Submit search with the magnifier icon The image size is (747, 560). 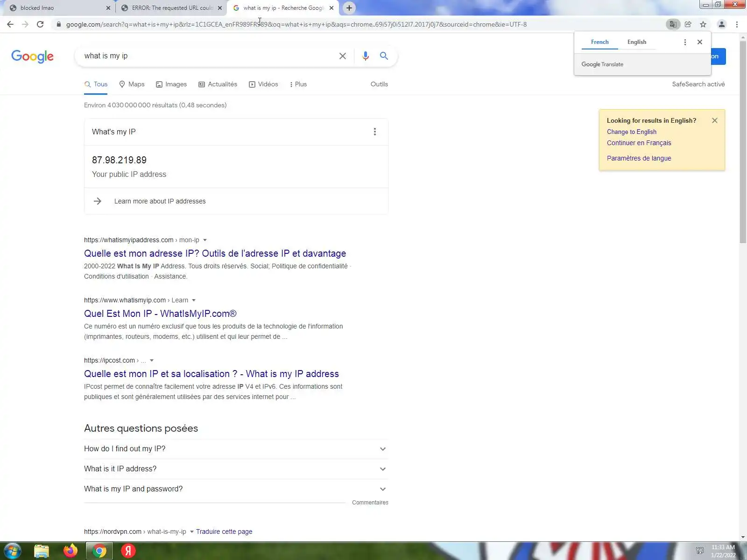point(384,56)
